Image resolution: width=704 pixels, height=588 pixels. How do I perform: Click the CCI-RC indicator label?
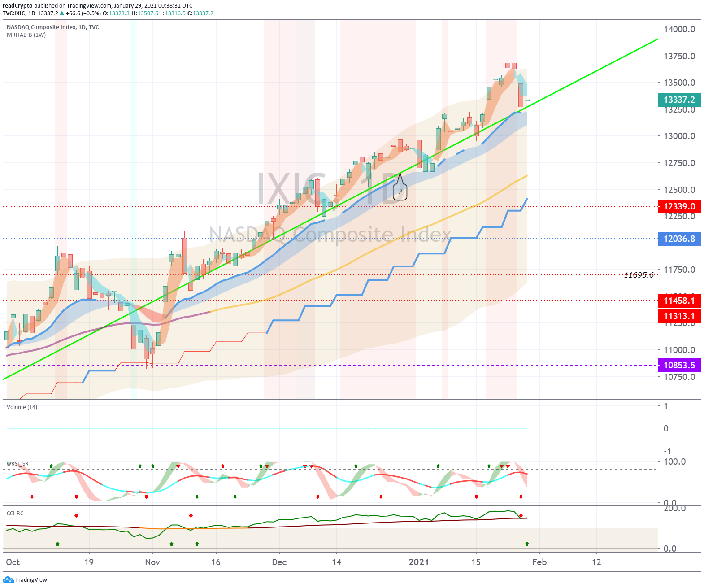(15, 514)
